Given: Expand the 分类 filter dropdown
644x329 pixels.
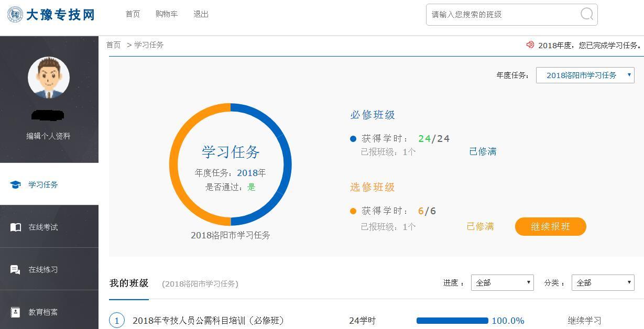Looking at the screenshot, I should tap(603, 282).
